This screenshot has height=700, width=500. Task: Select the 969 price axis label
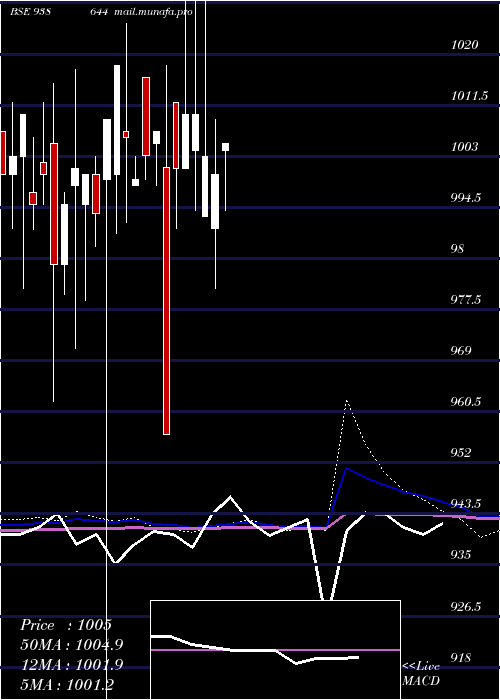461,350
